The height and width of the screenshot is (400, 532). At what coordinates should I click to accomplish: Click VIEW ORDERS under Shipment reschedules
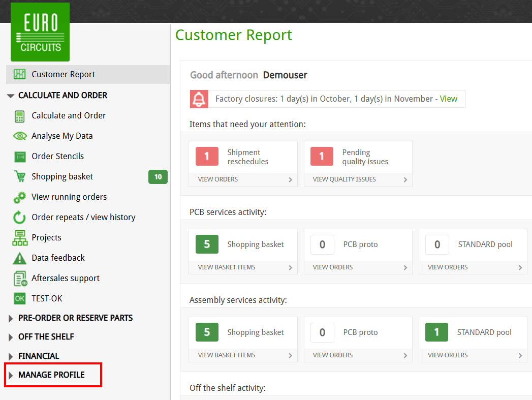(x=243, y=179)
